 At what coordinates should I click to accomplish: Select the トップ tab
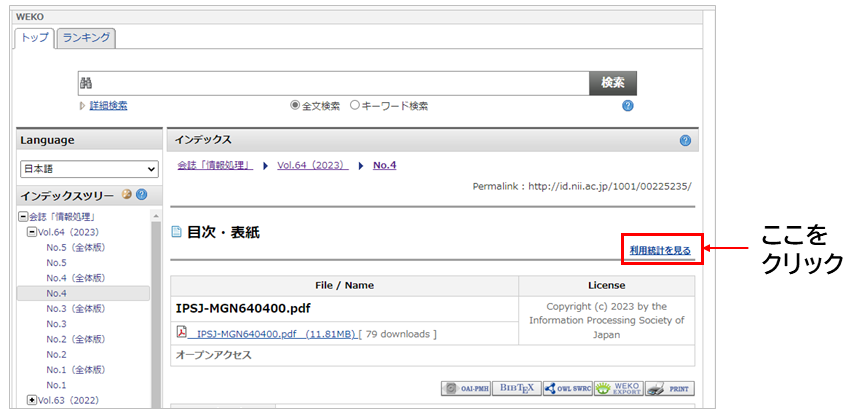point(35,38)
